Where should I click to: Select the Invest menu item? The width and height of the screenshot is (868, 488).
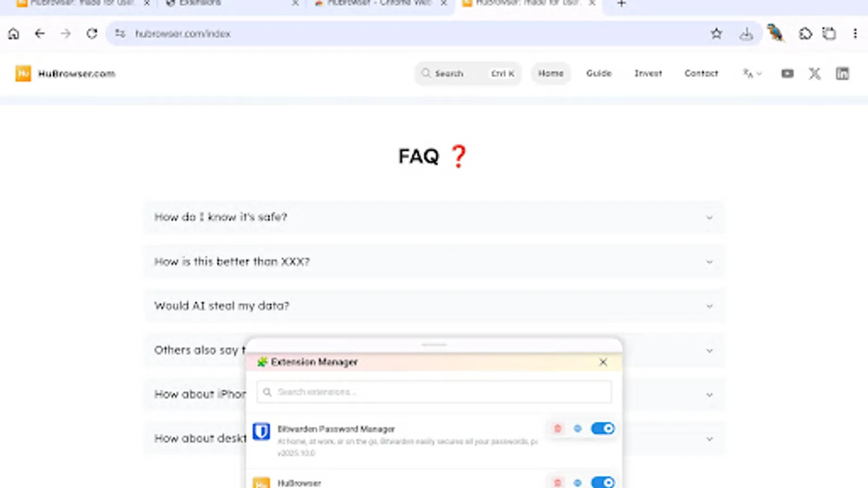tap(648, 74)
